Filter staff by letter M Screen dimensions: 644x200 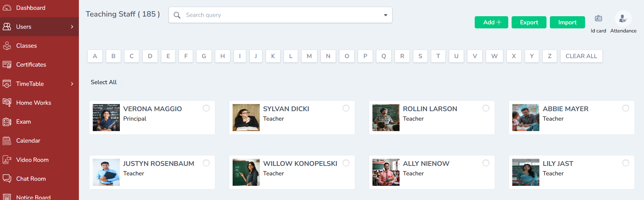point(309,56)
